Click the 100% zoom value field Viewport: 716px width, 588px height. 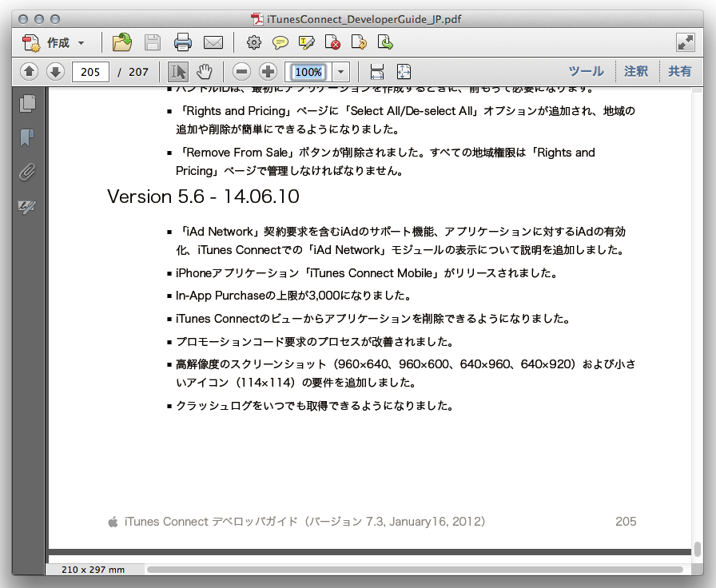pos(308,72)
